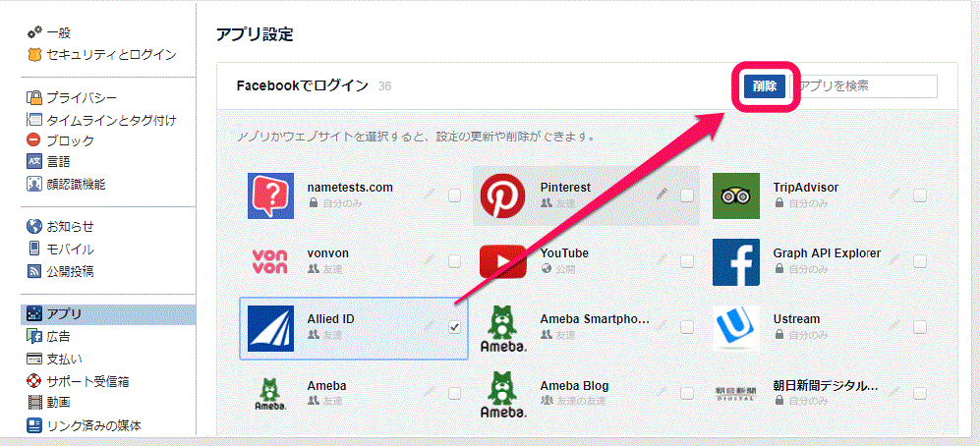Click the ブロック red stop icon
980x446 pixels.
click(x=33, y=139)
